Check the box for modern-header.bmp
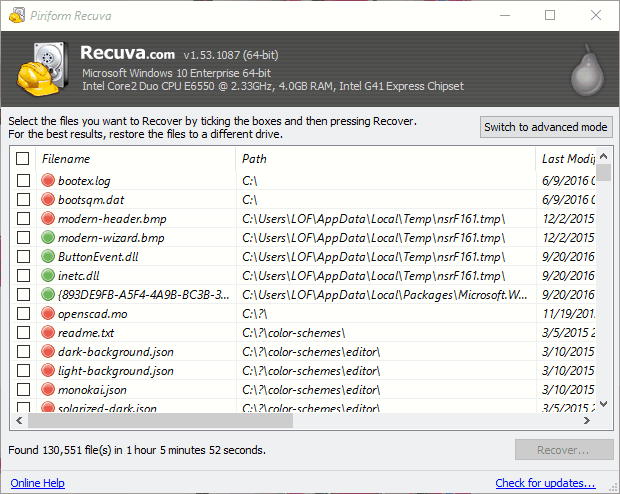 23,218
